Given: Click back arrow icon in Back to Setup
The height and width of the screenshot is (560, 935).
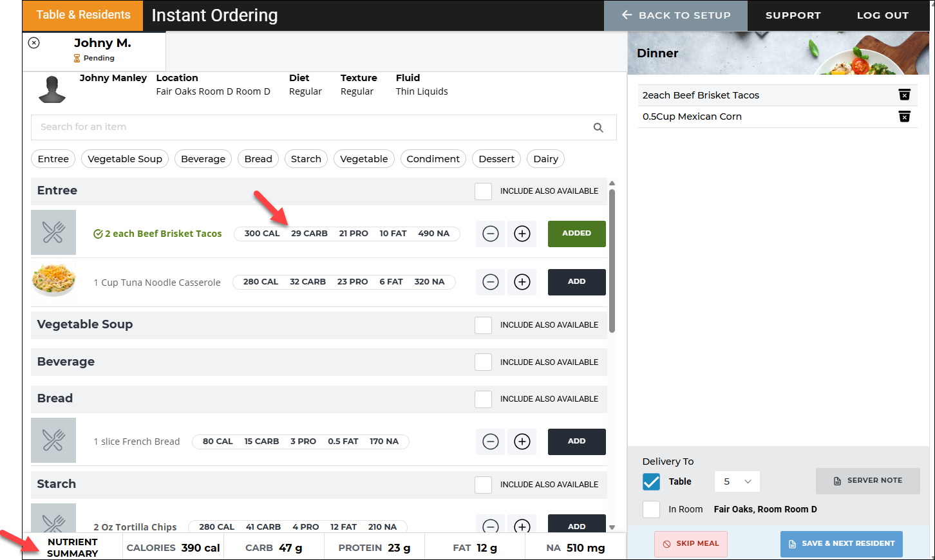Looking at the screenshot, I should 627,15.
